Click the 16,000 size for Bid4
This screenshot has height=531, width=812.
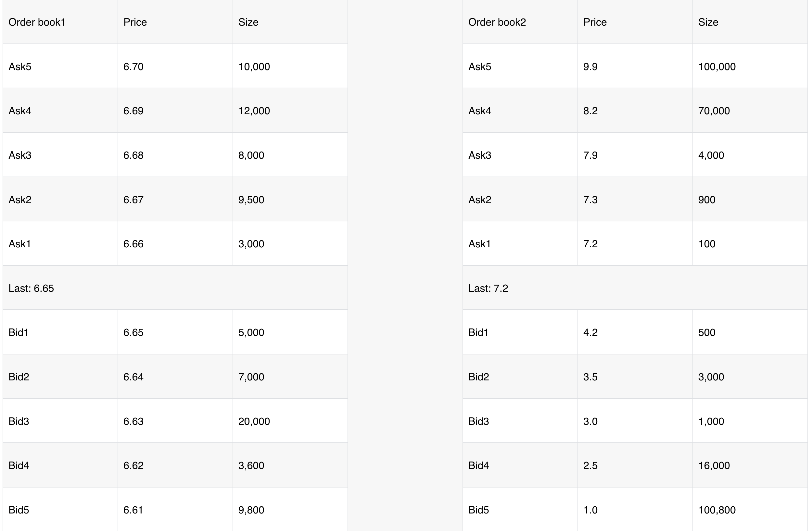(750, 465)
